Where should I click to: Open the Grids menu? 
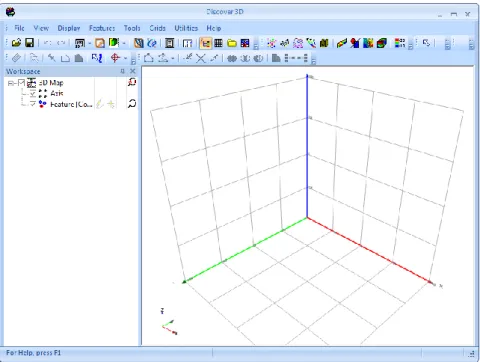[157, 28]
